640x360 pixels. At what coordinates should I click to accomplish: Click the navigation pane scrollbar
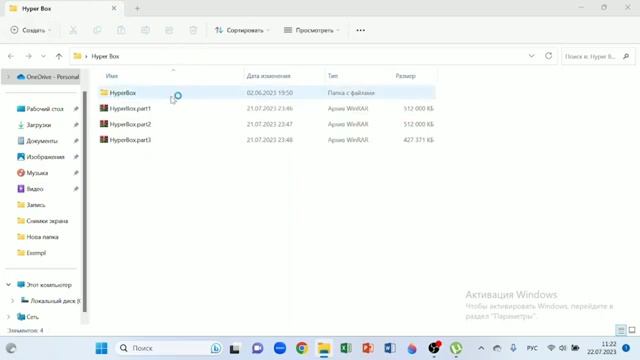[85, 201]
